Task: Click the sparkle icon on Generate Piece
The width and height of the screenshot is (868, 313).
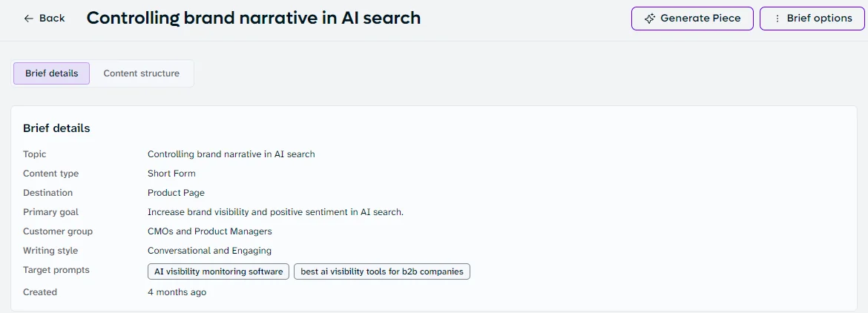Action: click(650, 19)
